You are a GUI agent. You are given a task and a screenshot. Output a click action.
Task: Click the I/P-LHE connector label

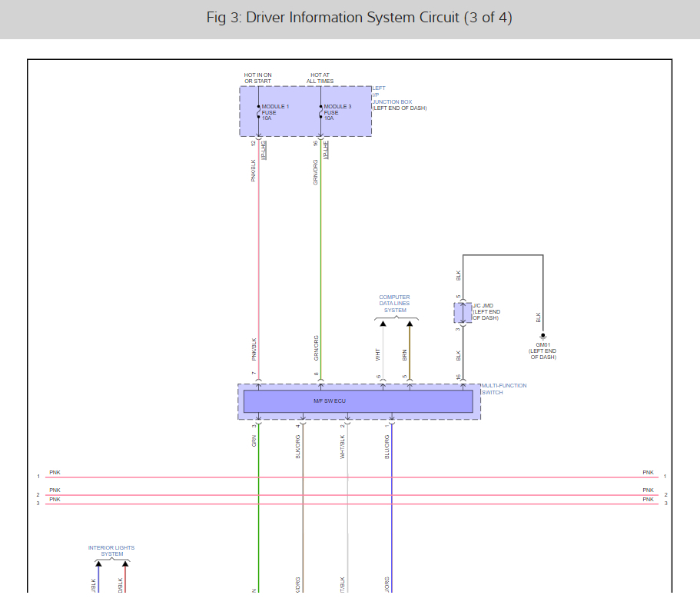coord(326,150)
